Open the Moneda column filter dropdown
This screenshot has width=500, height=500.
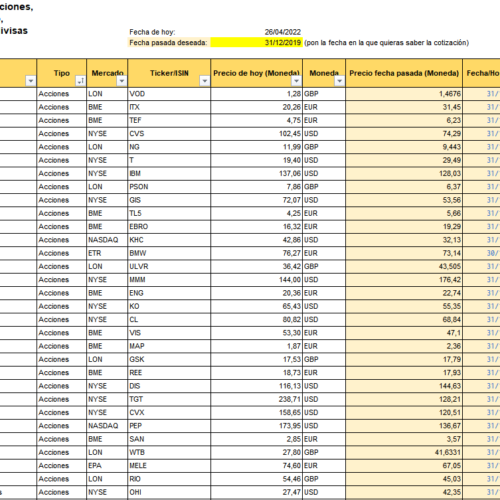pyautogui.click(x=339, y=81)
